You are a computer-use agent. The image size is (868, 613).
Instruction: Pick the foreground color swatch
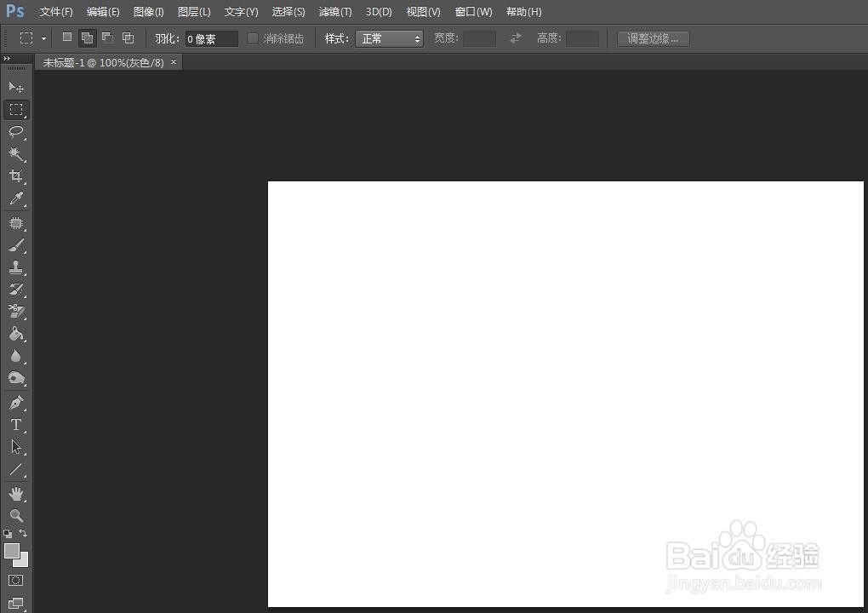coord(12,551)
